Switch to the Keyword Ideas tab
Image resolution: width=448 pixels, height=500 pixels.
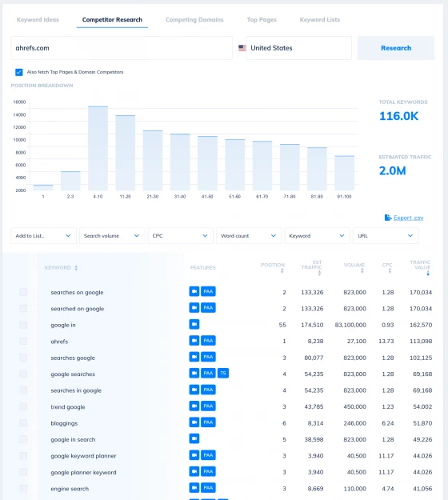pos(38,20)
